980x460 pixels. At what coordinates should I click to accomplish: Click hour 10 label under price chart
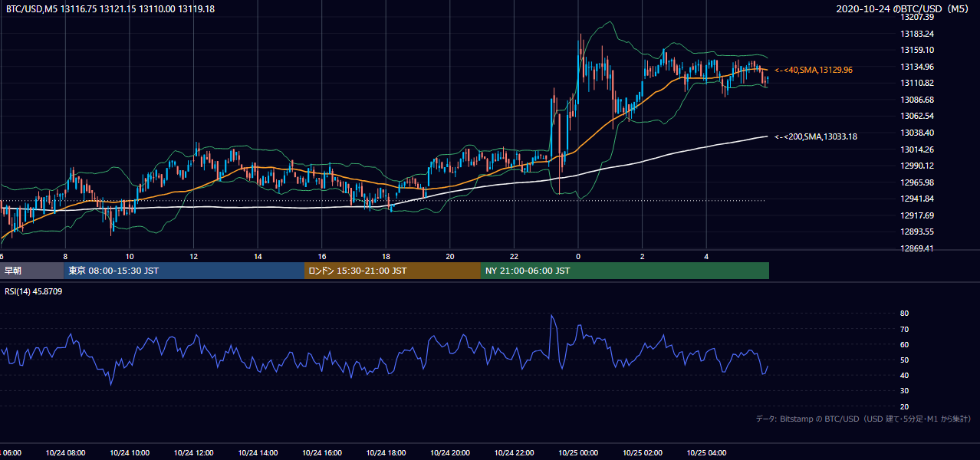point(130,256)
